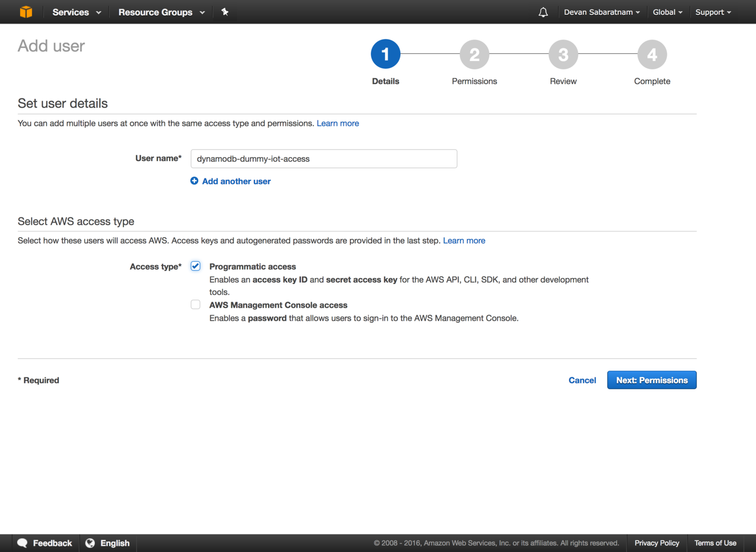The width and height of the screenshot is (756, 552).
Task: Click the Feedback speech bubble icon
Action: (23, 543)
